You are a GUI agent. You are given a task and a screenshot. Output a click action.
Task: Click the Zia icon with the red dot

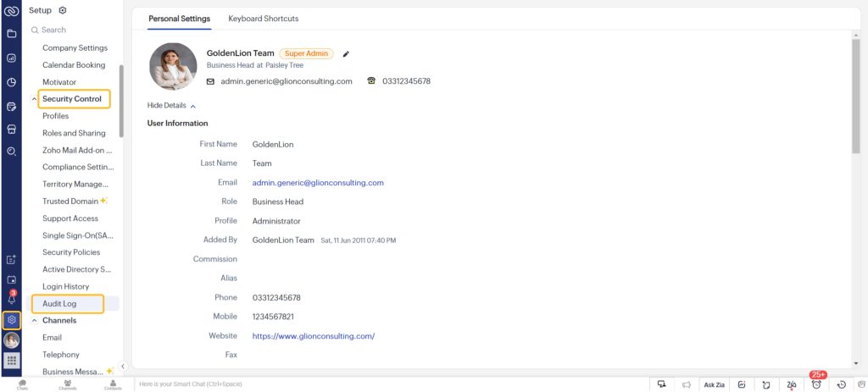click(x=792, y=385)
